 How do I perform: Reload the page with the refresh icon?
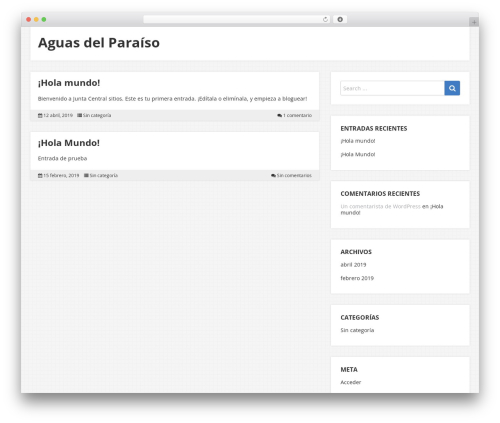pos(325,19)
